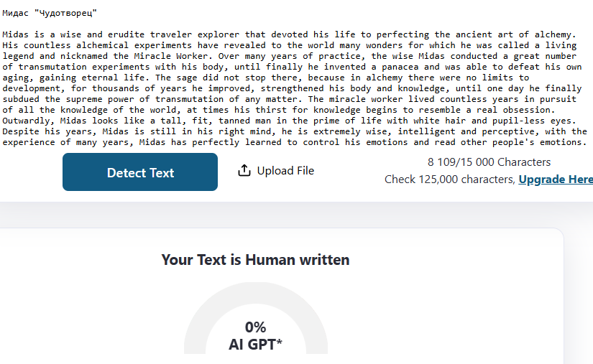The height and width of the screenshot is (364, 593).
Task: Click the line starting "His countless alchemical"
Action: coord(290,45)
